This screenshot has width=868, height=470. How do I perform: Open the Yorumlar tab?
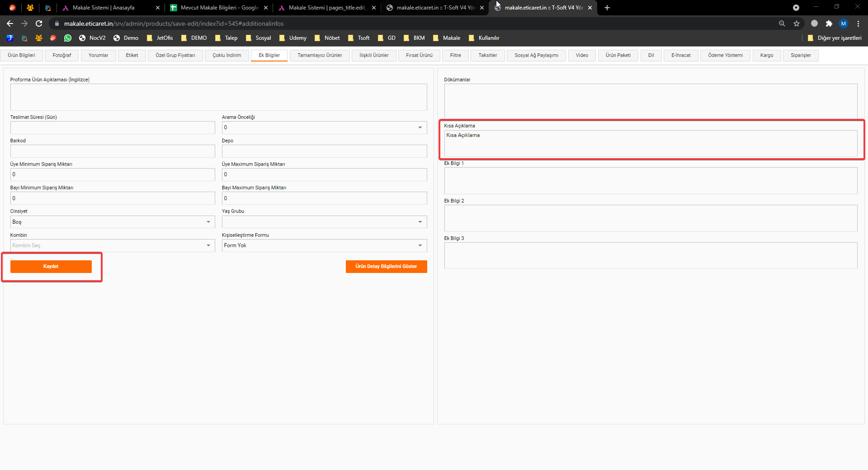point(99,55)
